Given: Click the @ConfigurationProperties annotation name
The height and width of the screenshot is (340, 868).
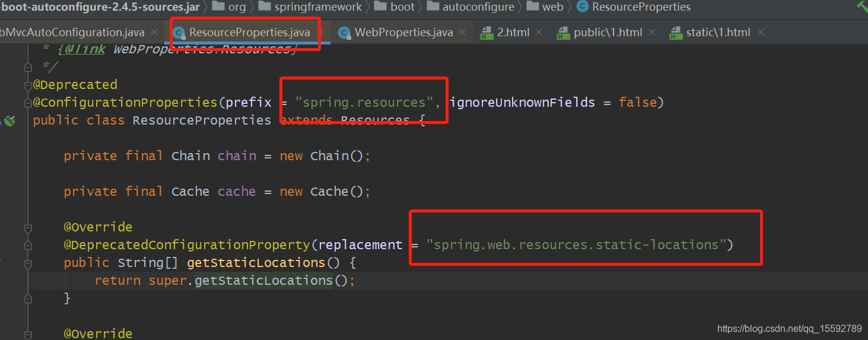Looking at the screenshot, I should point(125,103).
